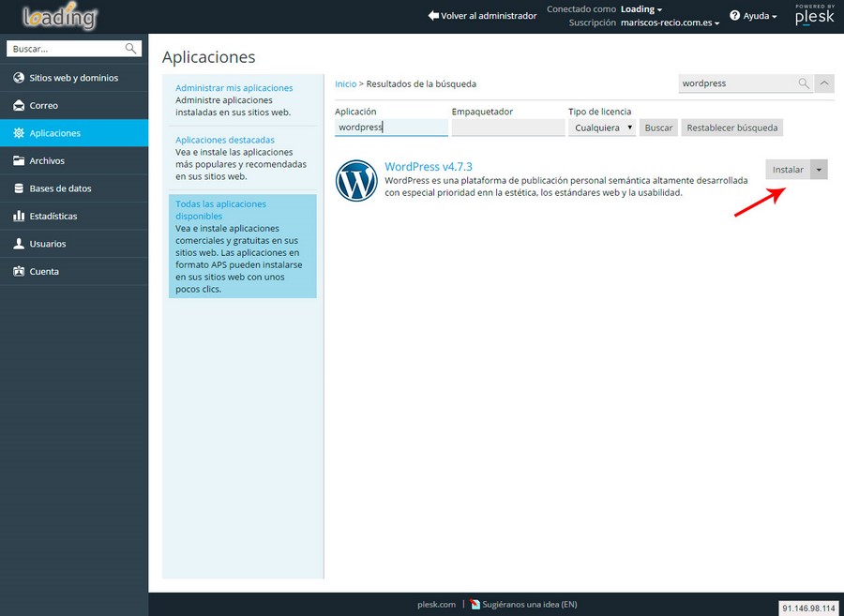
Task: Select Aplicaciones in the sidebar
Action: pos(74,133)
